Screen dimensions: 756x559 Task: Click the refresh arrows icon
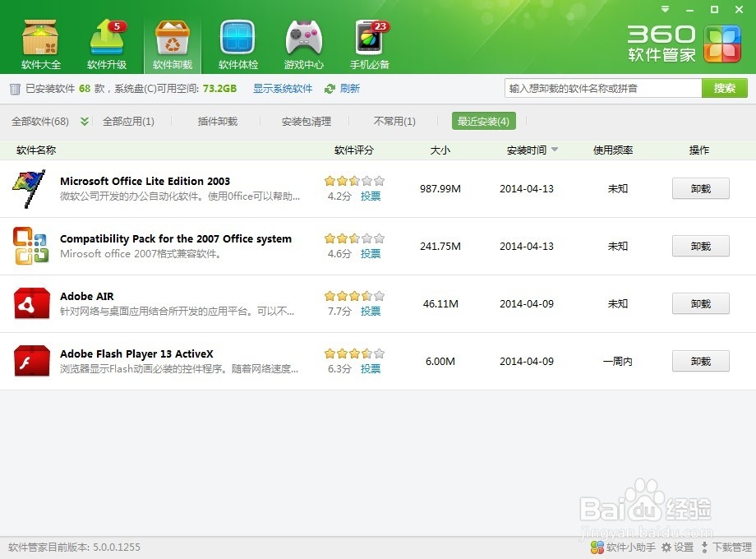(x=330, y=89)
